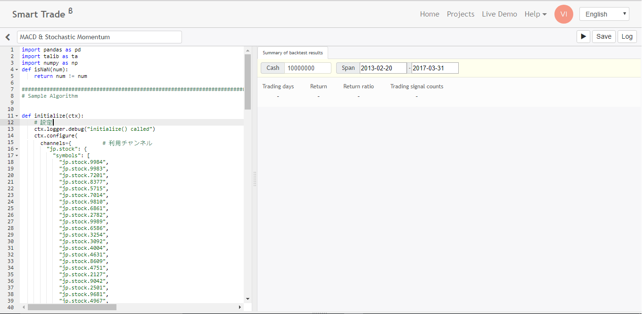Click the Smart Trade logo
The height and width of the screenshot is (314, 644).
[x=42, y=13]
